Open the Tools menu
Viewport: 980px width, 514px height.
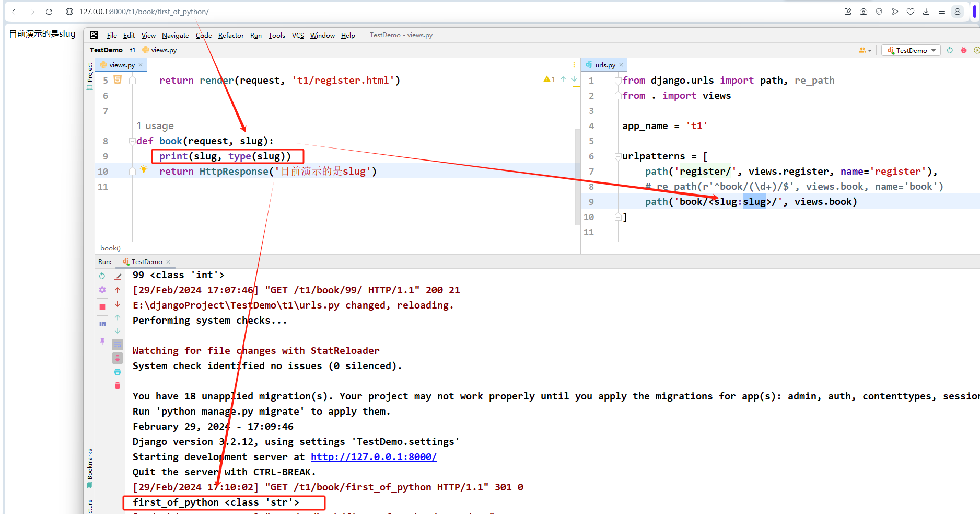click(277, 36)
